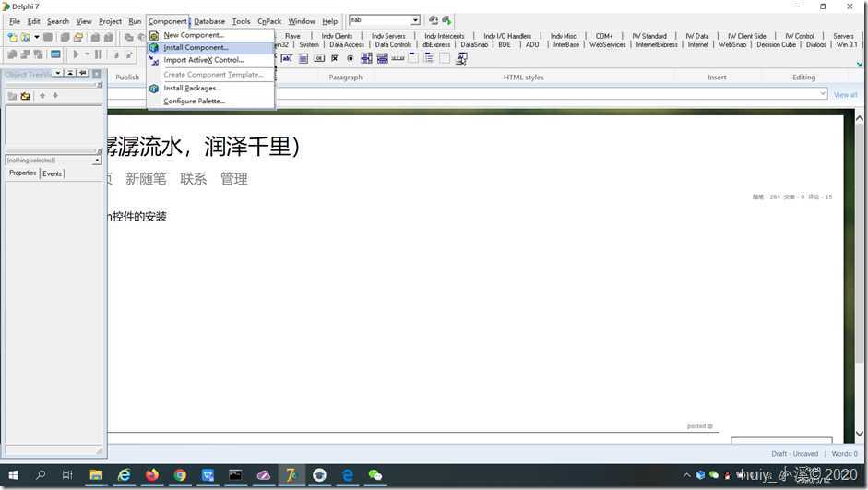Select the Memo component palette icon
The image size is (868, 490).
[x=303, y=58]
